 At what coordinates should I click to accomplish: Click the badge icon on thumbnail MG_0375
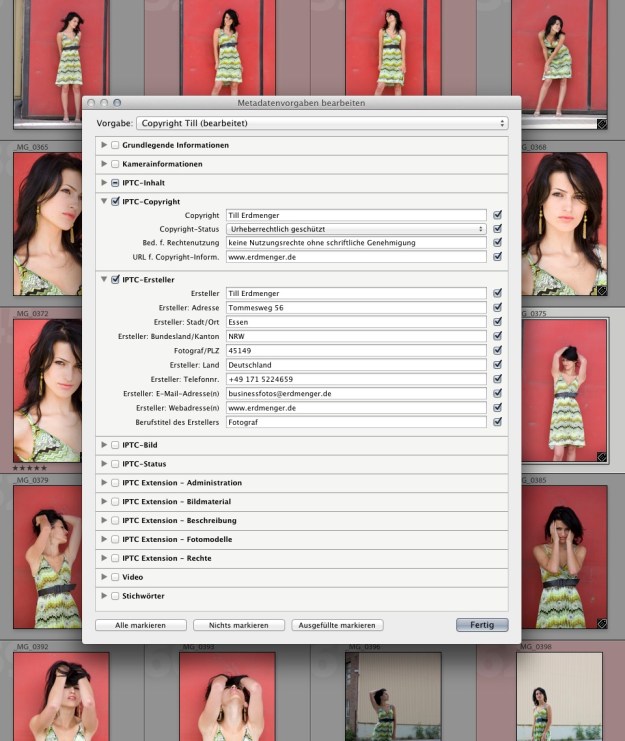[x=601, y=456]
